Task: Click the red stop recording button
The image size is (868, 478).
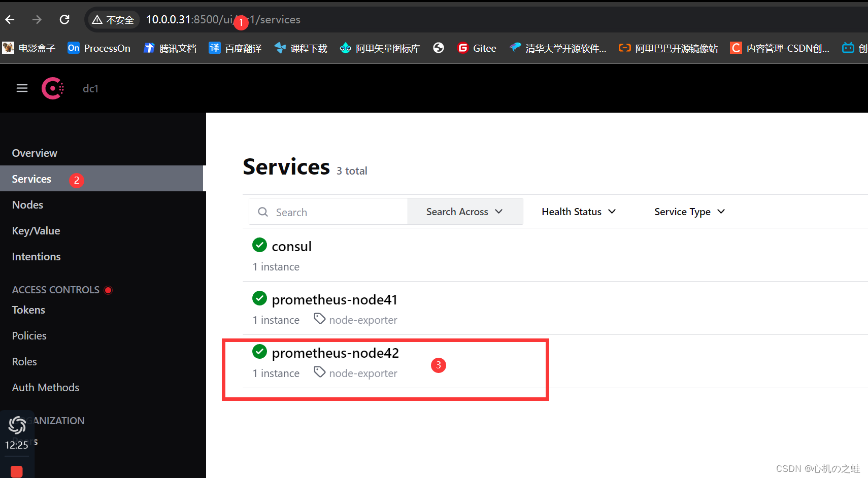Action: click(17, 471)
